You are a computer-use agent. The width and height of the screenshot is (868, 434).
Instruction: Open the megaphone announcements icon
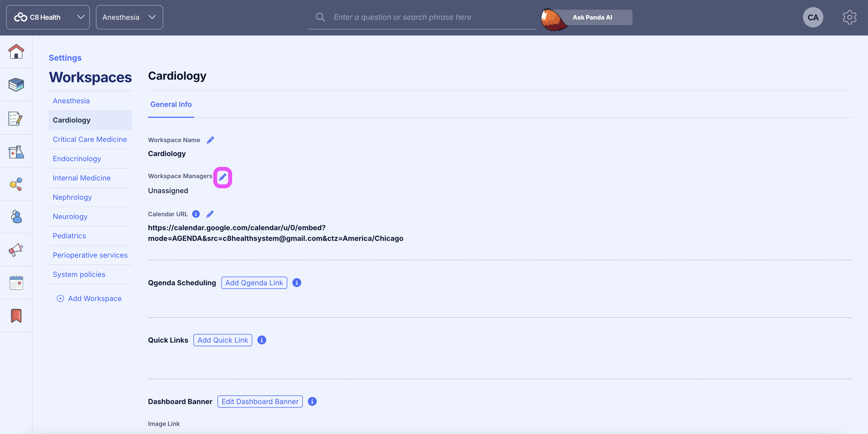(16, 250)
